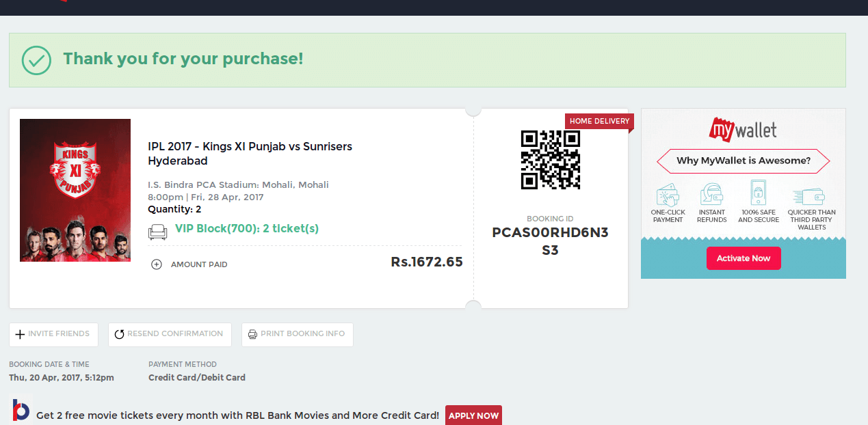Click Resend Confirmation button

tap(169, 334)
